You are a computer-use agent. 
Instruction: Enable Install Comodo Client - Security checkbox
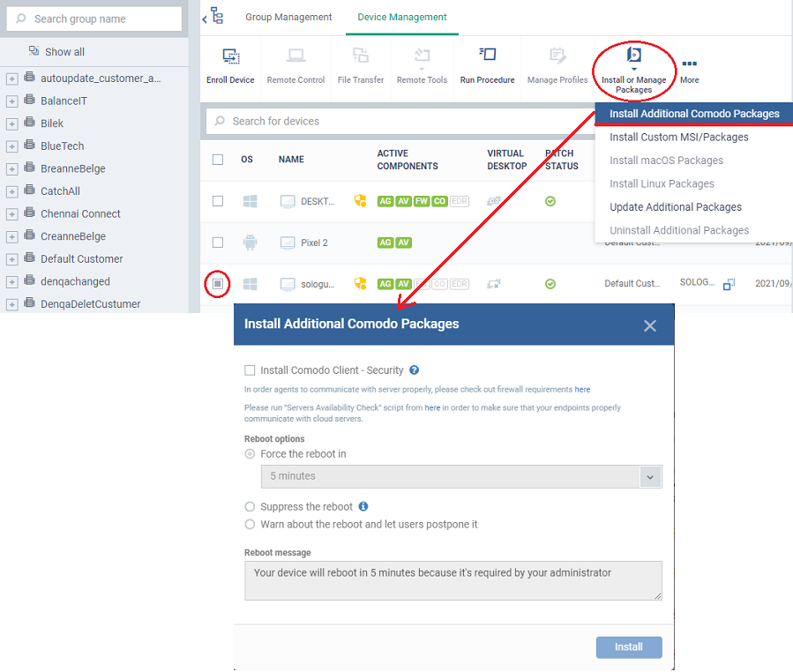pos(250,371)
